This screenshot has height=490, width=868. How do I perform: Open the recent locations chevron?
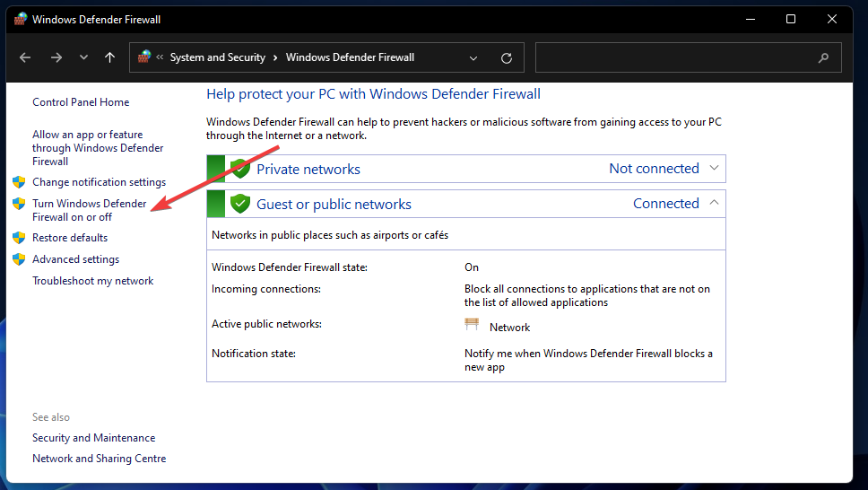click(x=83, y=57)
